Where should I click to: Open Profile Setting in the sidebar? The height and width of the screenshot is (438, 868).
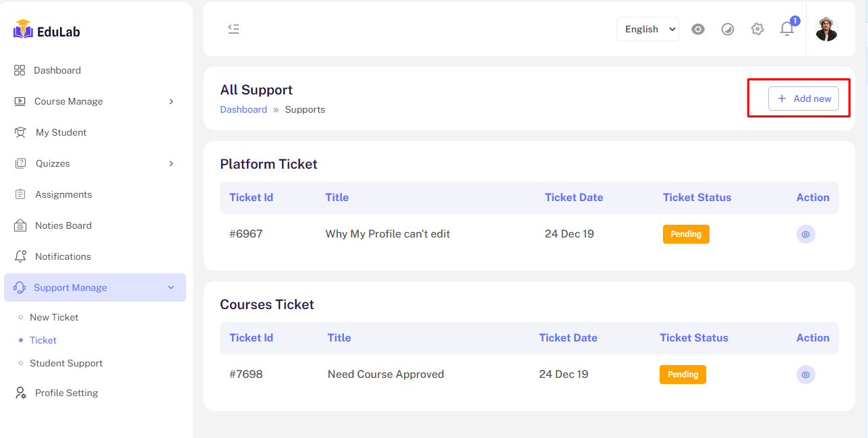66,393
